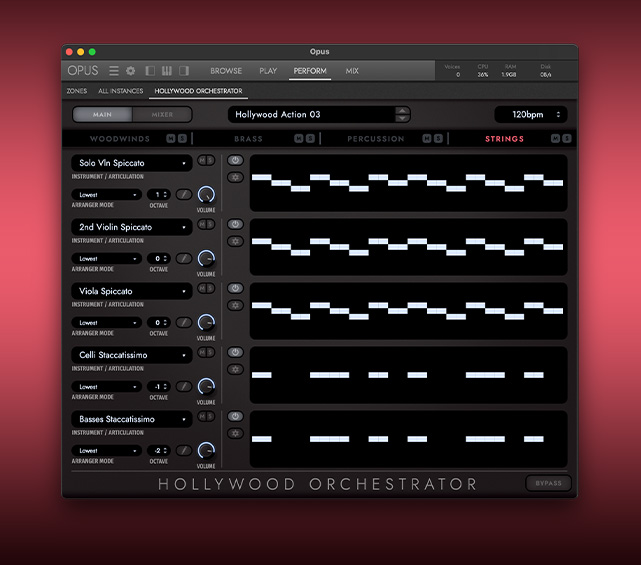Mute the Brass section
641x565 pixels.
pyautogui.click(x=299, y=139)
